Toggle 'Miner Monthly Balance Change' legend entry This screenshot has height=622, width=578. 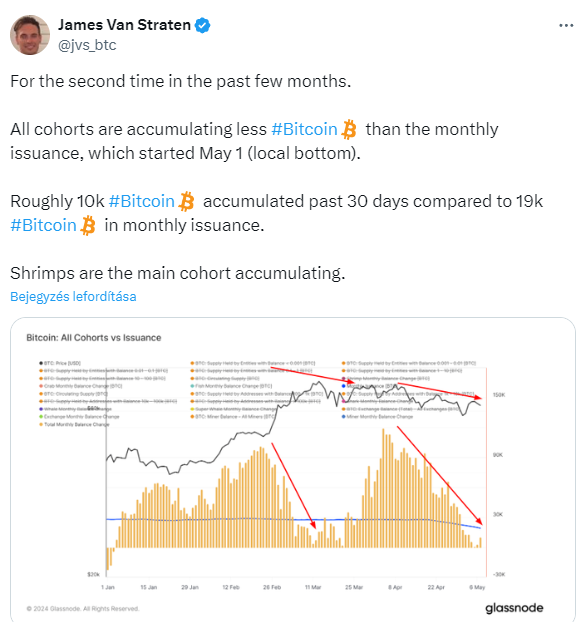pos(377,417)
